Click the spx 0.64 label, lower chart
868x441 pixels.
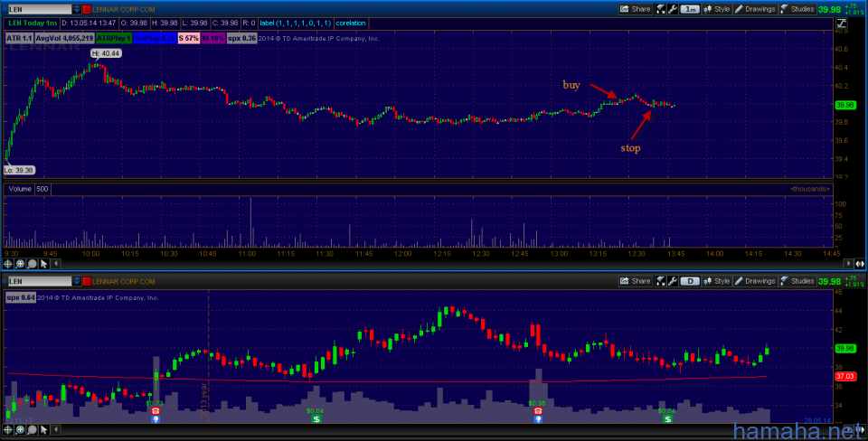click(x=21, y=297)
